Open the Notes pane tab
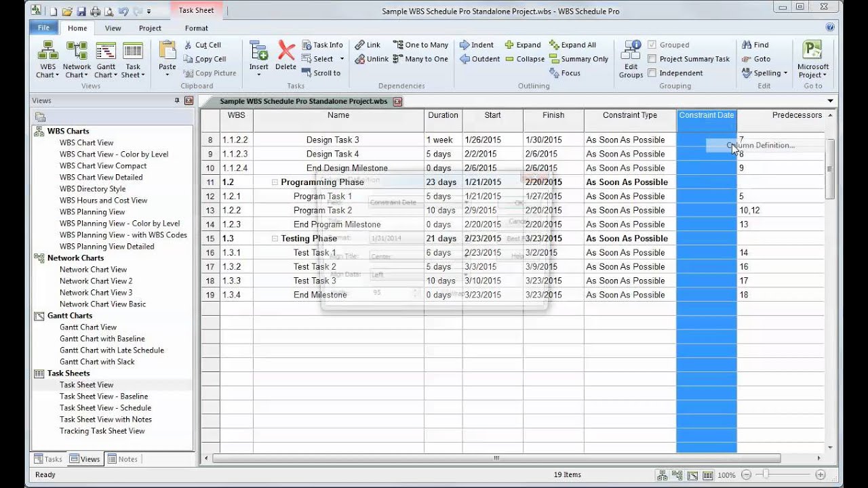Screen dimensions: 868x488 (x=123, y=459)
